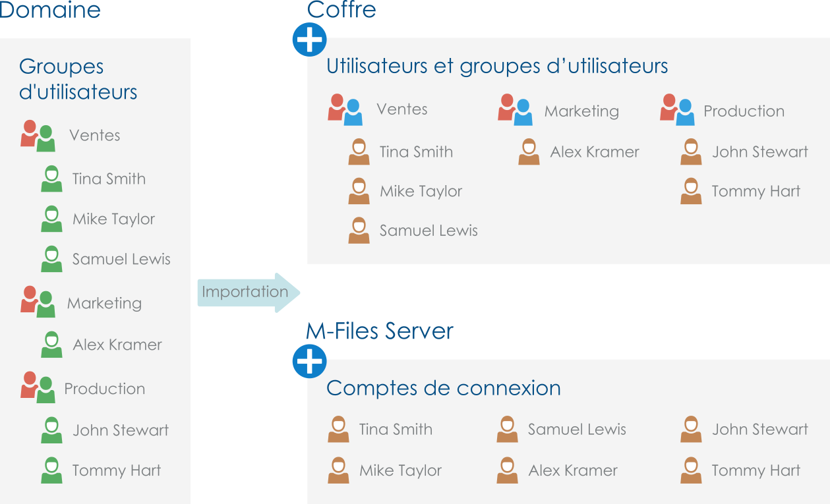Select Tommy Hart under Production in Coffre
This screenshot has width=830, height=504.
(x=756, y=191)
